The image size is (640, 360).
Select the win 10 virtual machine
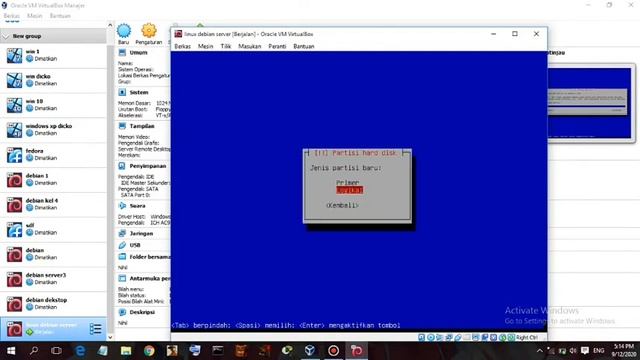[x=53, y=105]
